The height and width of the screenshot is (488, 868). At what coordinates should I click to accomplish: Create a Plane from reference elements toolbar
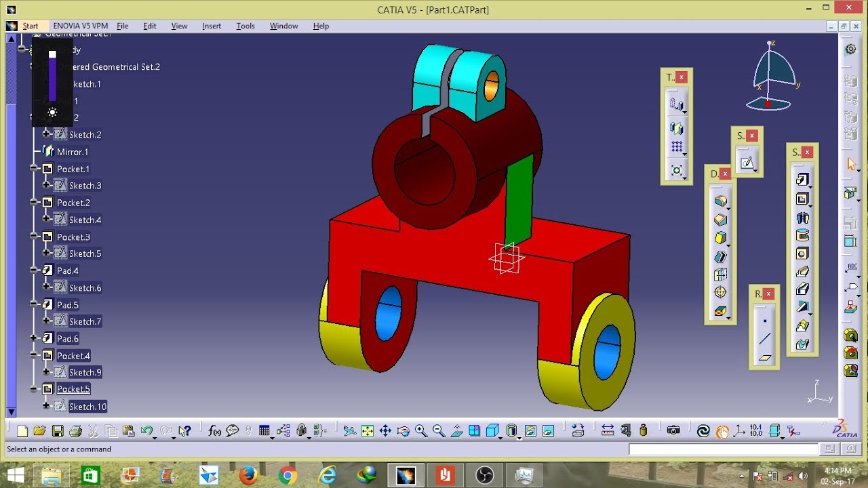pos(765,357)
